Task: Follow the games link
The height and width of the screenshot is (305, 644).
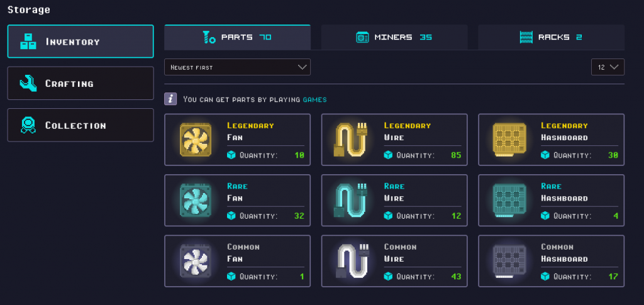Action: pos(315,99)
